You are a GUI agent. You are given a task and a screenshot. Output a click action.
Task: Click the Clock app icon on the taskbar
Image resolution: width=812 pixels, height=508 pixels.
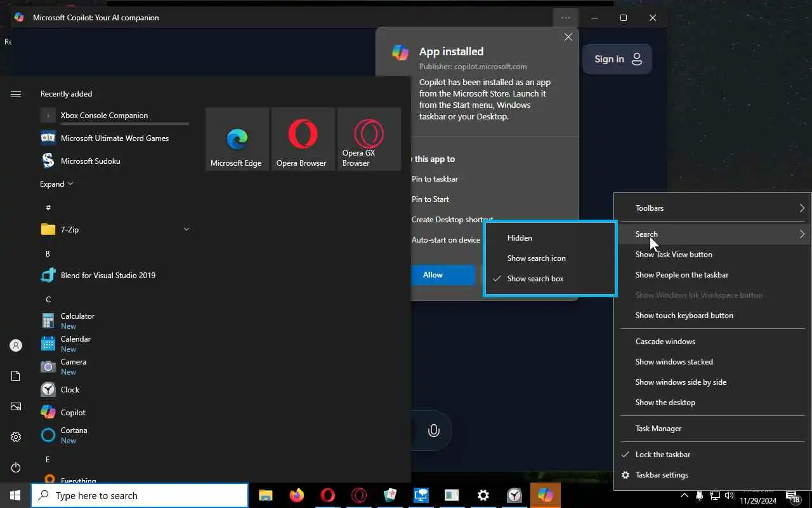514,495
